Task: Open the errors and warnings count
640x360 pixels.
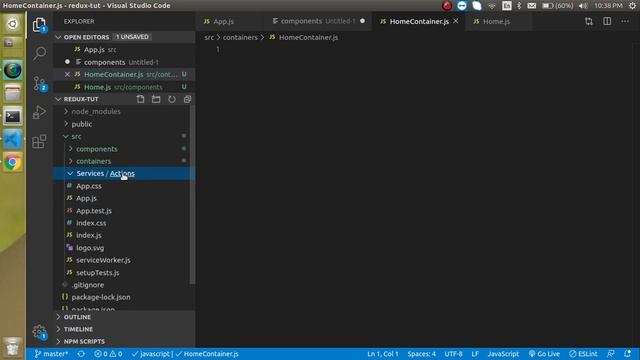Action: click(x=108, y=354)
